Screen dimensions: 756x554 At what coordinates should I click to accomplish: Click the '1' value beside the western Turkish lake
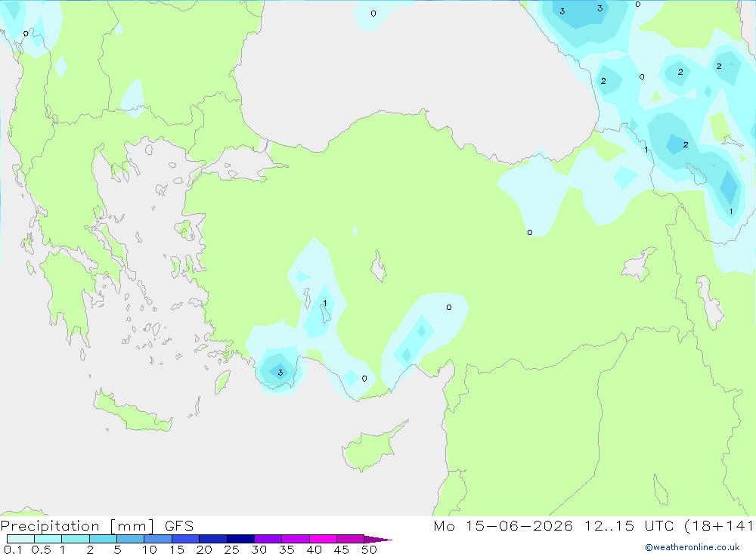click(325, 303)
